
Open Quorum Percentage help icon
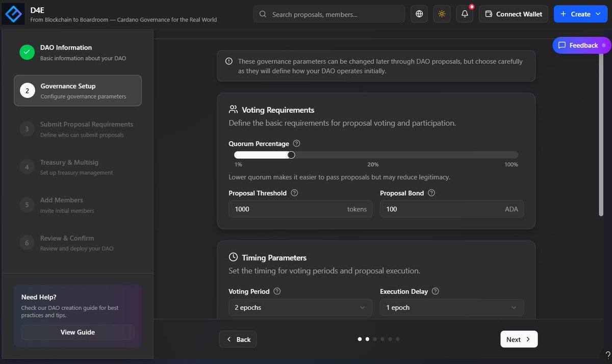tap(297, 144)
